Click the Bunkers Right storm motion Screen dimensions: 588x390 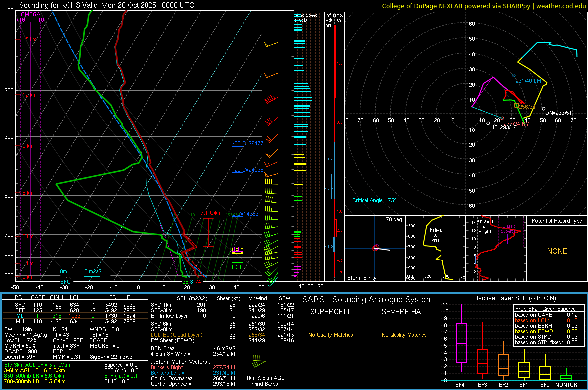coord(193,367)
